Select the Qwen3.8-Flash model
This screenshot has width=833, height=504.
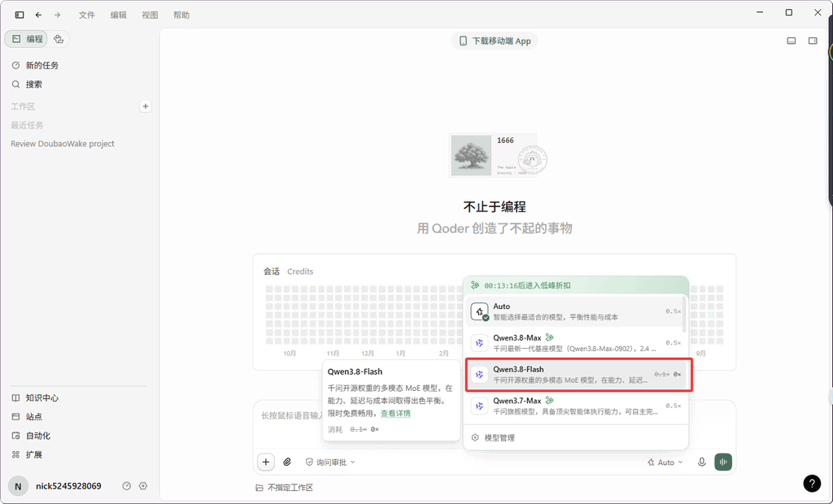point(578,375)
